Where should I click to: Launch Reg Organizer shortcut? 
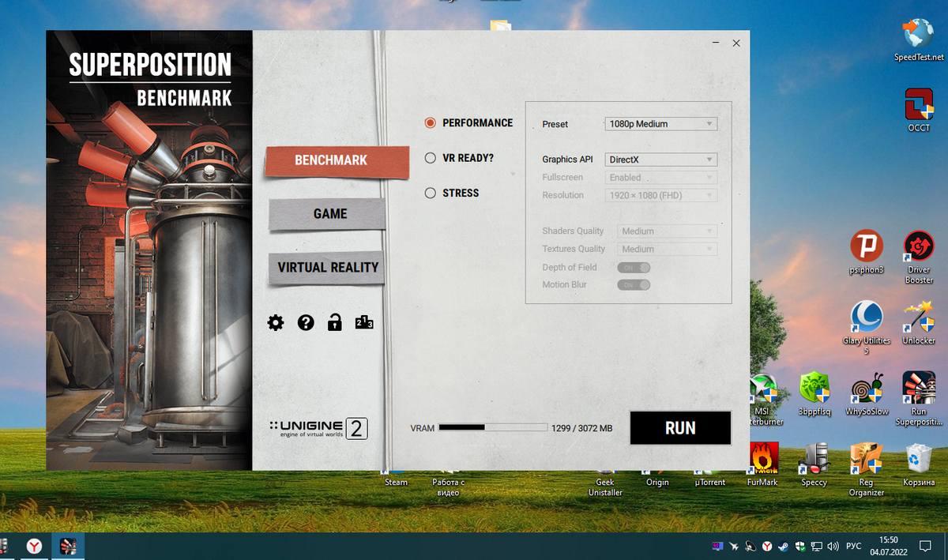pyautogui.click(x=866, y=469)
